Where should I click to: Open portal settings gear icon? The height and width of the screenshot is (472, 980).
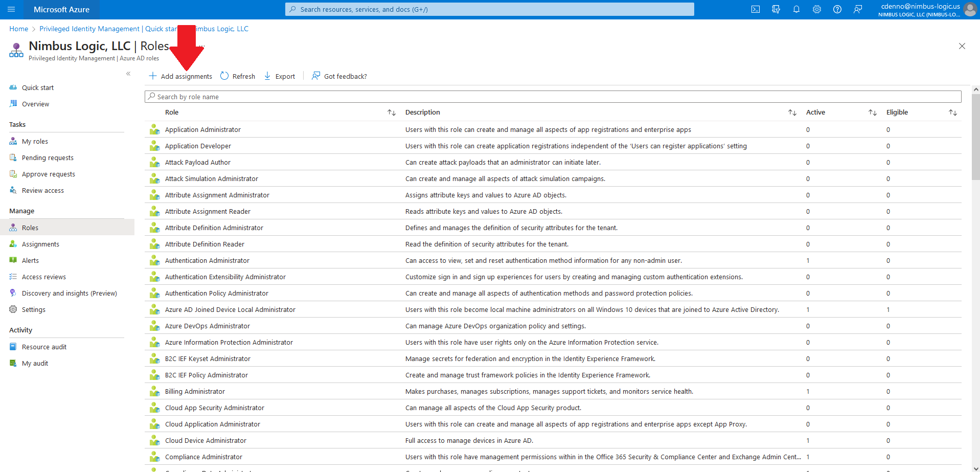817,9
